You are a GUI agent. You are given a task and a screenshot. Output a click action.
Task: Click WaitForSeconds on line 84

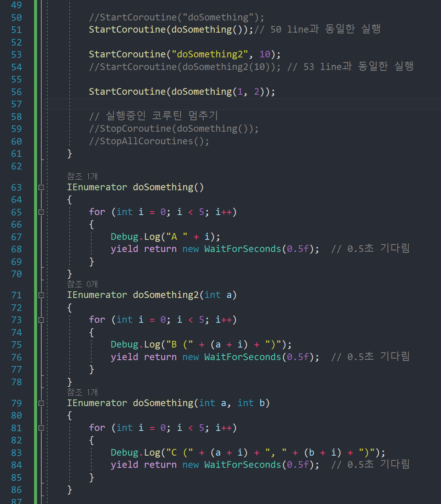243,465
